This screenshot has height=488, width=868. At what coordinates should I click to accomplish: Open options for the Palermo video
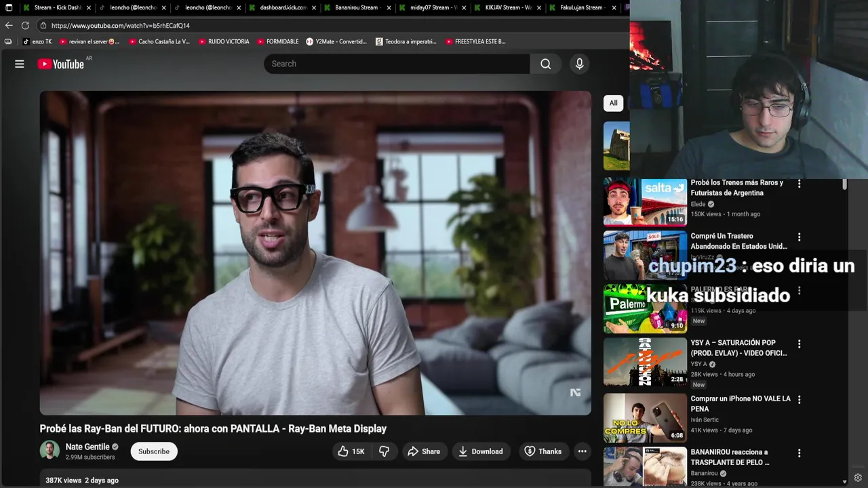tap(799, 290)
